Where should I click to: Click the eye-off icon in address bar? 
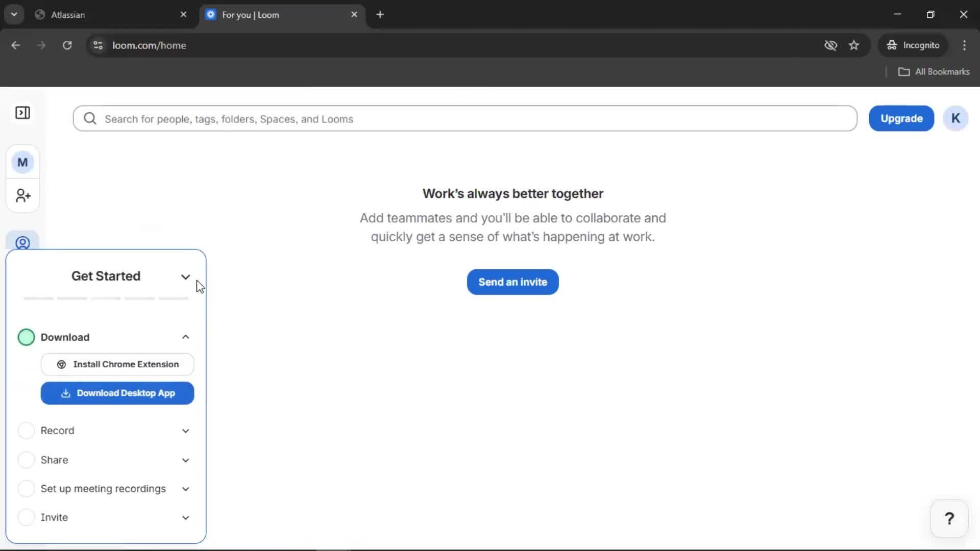[831, 45]
